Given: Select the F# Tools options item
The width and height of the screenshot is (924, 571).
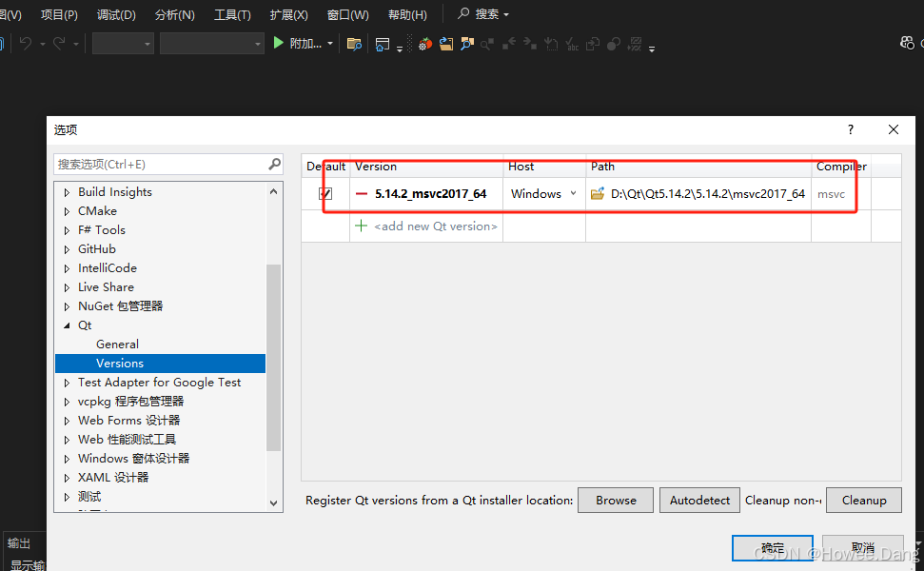Looking at the screenshot, I should (x=102, y=229).
